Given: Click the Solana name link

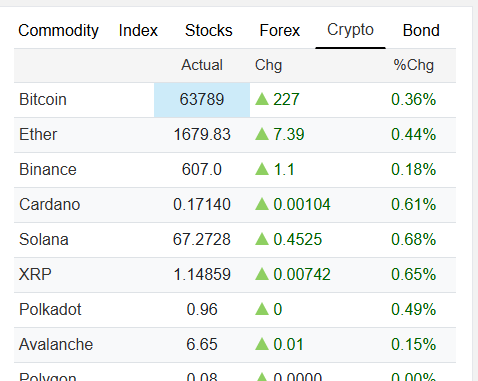Looking at the screenshot, I should [44, 239].
